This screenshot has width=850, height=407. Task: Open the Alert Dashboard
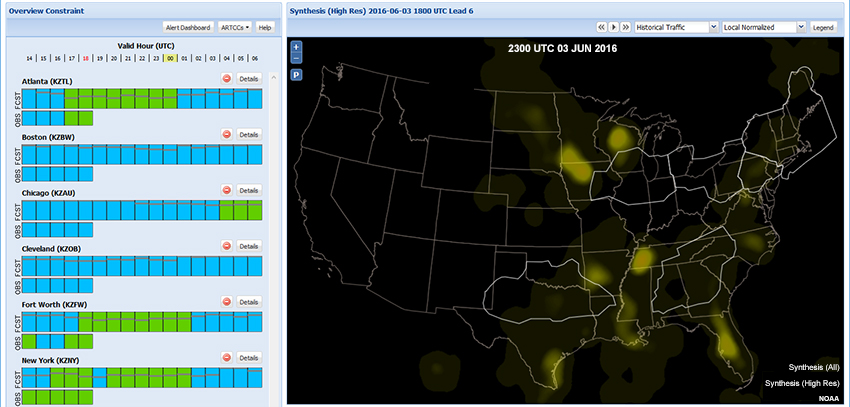(188, 28)
